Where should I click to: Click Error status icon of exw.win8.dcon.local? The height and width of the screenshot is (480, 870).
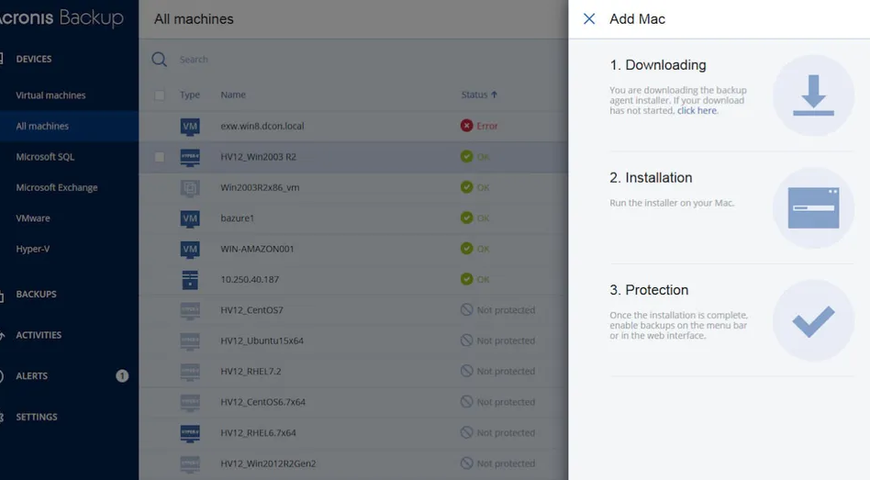click(x=467, y=126)
